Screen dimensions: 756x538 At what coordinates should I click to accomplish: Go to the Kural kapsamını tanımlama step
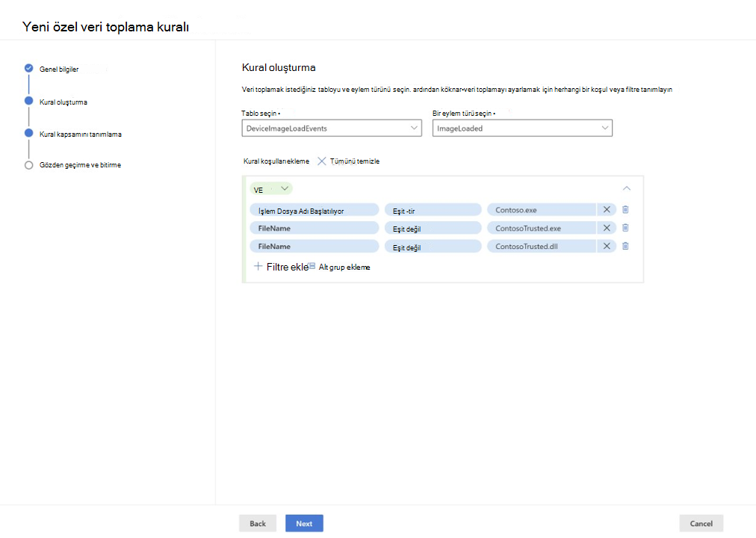pyautogui.click(x=81, y=134)
